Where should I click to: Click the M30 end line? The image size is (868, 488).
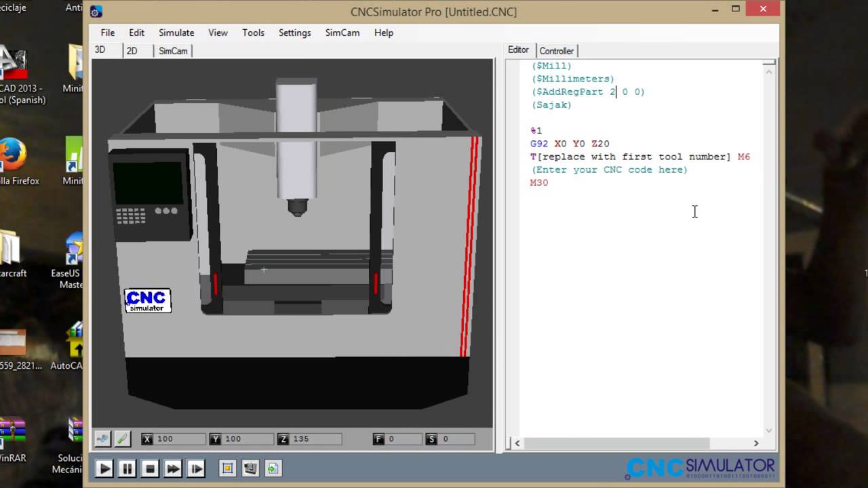click(x=539, y=183)
